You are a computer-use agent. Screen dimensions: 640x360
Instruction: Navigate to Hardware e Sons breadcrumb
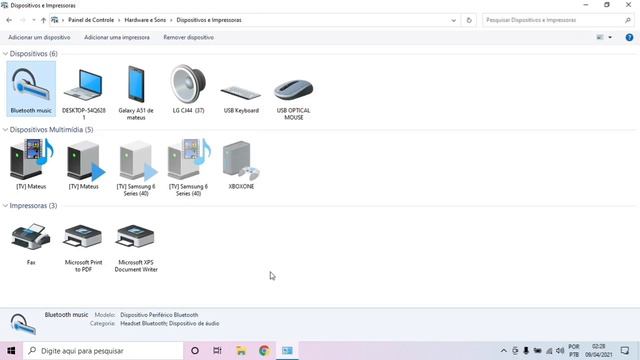pos(145,20)
